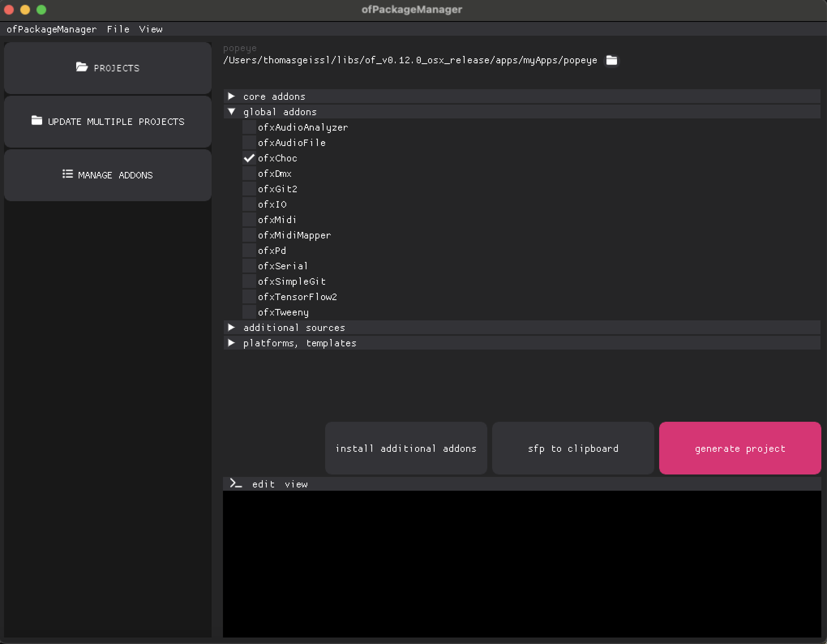Click the ofxTensorFlow2 label text
This screenshot has height=644, width=827.
point(297,297)
